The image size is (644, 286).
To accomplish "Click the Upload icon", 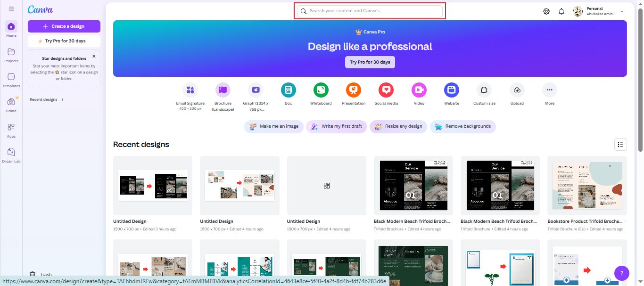I will 517,90.
